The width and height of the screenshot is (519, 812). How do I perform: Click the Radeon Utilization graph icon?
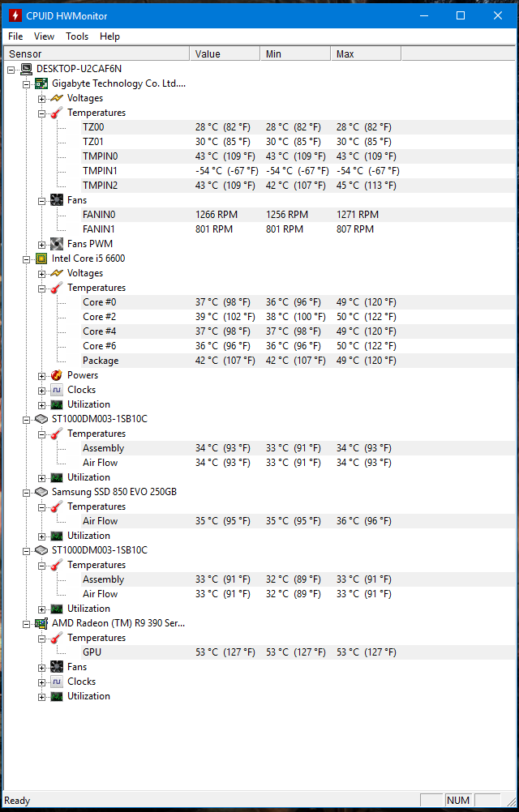coord(57,696)
